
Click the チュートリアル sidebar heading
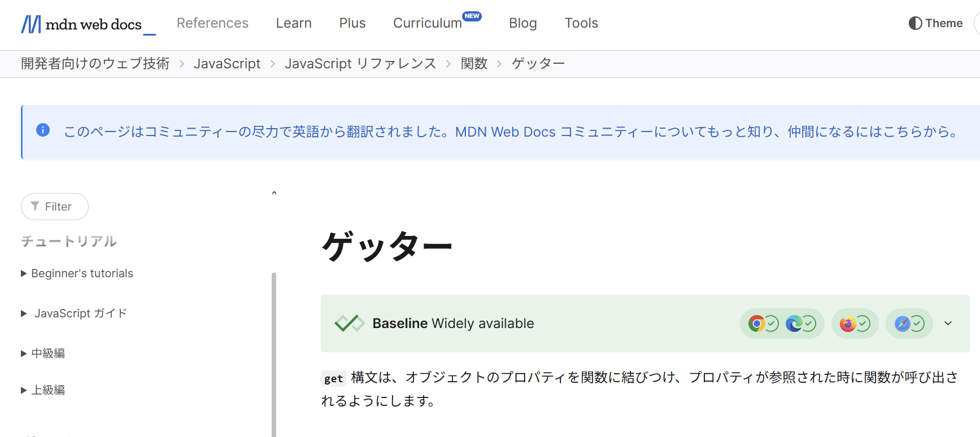69,242
